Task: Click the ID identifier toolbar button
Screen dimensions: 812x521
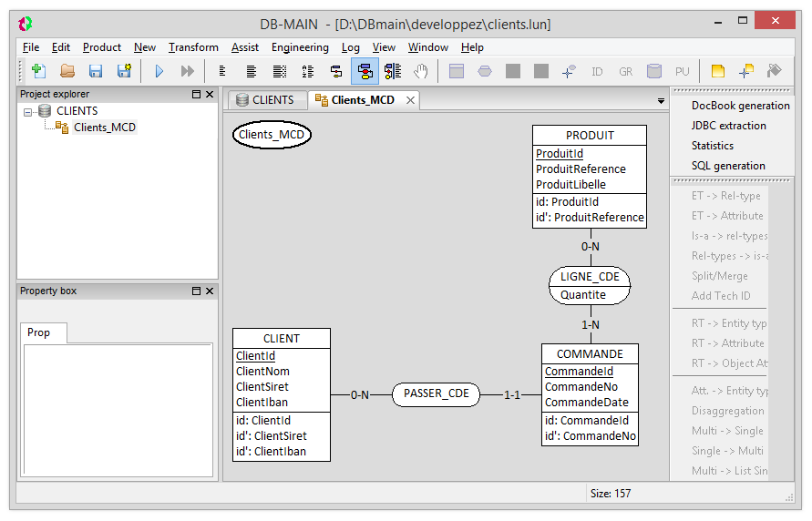Action: (597, 71)
